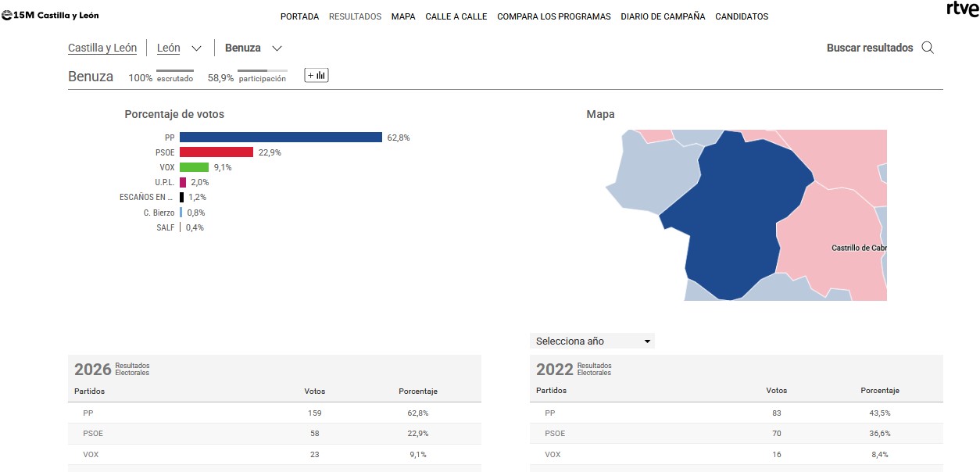The width and height of the screenshot is (980, 472).
Task: Click the PP blue vote bar
Action: pyautogui.click(x=281, y=138)
